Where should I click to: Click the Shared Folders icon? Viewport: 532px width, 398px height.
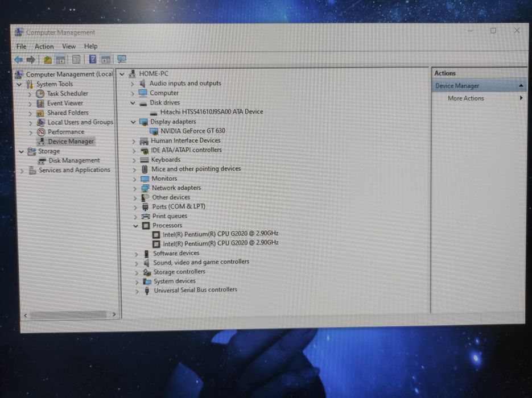[x=40, y=113]
